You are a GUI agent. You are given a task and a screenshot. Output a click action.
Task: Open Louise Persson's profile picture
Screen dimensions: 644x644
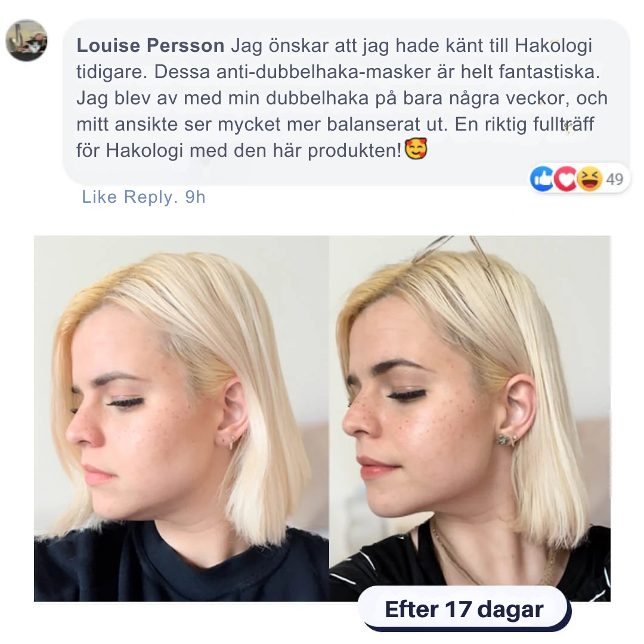[x=26, y=41]
